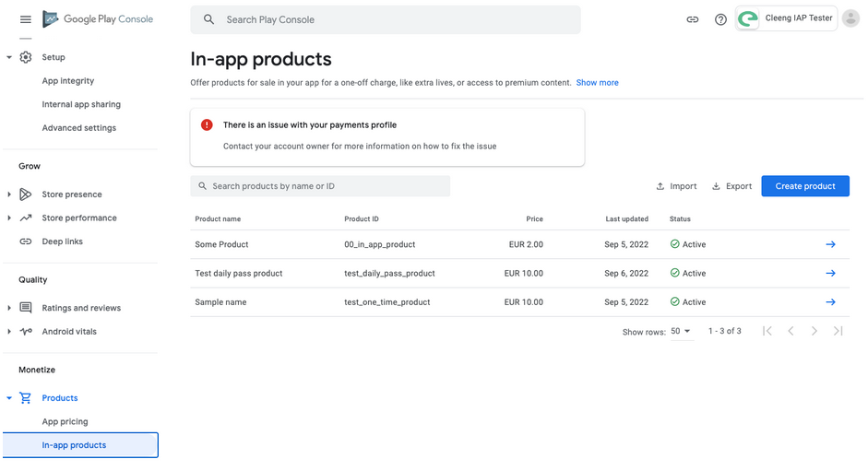Expand Android vitals section
The width and height of the screenshot is (868, 471).
pos(9,332)
